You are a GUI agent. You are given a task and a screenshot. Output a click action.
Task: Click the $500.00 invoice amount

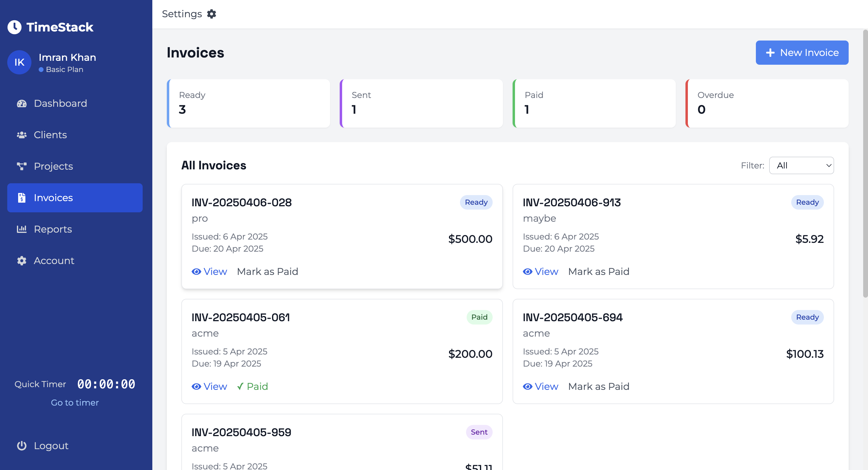470,239
